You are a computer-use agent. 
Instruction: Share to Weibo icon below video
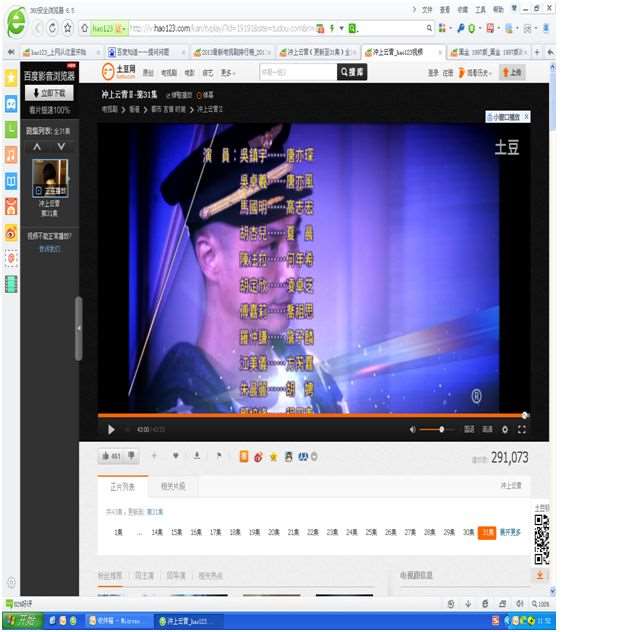(x=258, y=457)
